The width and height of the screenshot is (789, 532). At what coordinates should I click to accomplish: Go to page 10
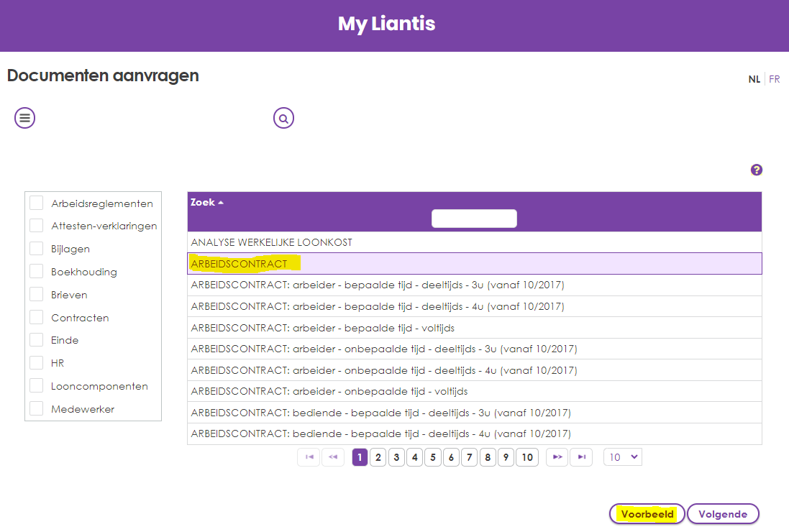coord(527,457)
